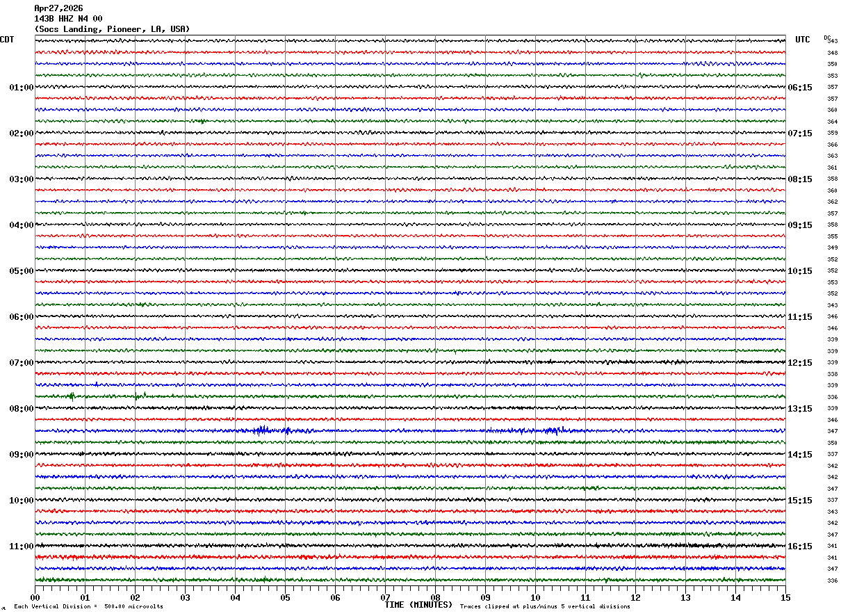Image resolution: width=841 pixels, height=616 pixels.
Task: Click the Apr27,2026 date header
Action: coord(58,8)
